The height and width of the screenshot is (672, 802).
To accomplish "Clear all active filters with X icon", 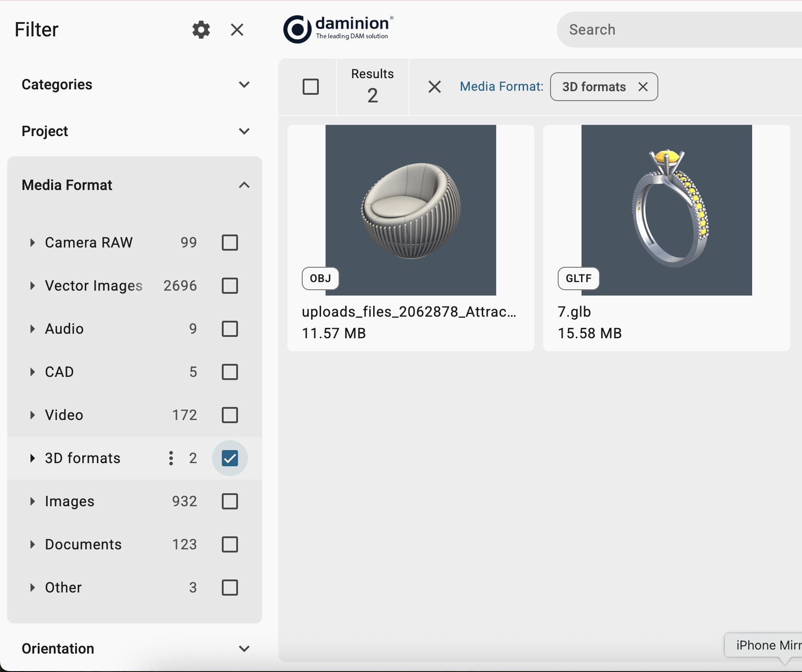I will coord(434,87).
